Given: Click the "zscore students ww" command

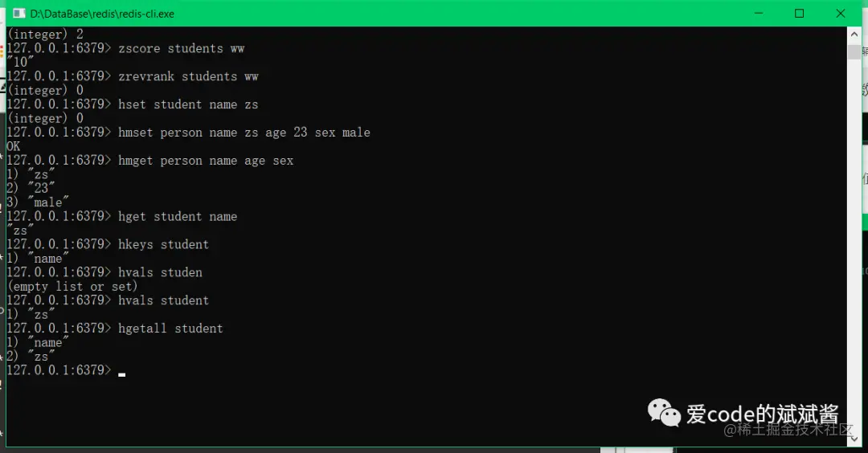Looking at the screenshot, I should [x=181, y=49].
